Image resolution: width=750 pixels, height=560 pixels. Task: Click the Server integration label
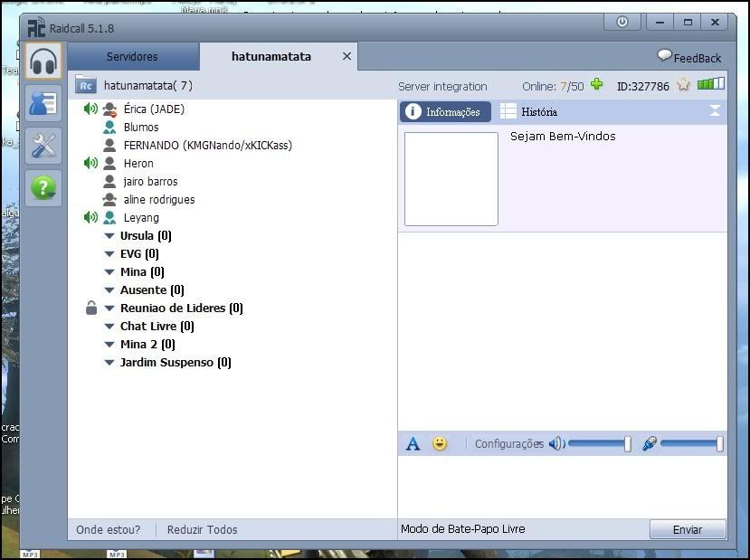[442, 87]
